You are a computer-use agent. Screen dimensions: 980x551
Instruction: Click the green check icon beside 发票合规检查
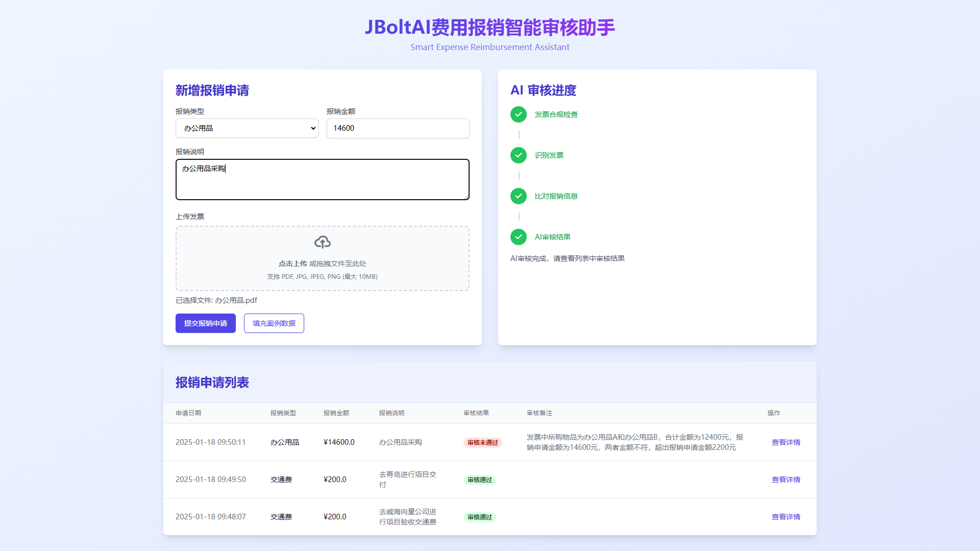[519, 114]
